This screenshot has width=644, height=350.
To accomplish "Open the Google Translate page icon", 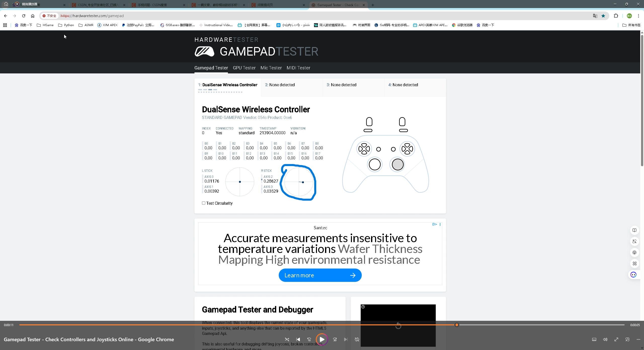I will pyautogui.click(x=595, y=16).
